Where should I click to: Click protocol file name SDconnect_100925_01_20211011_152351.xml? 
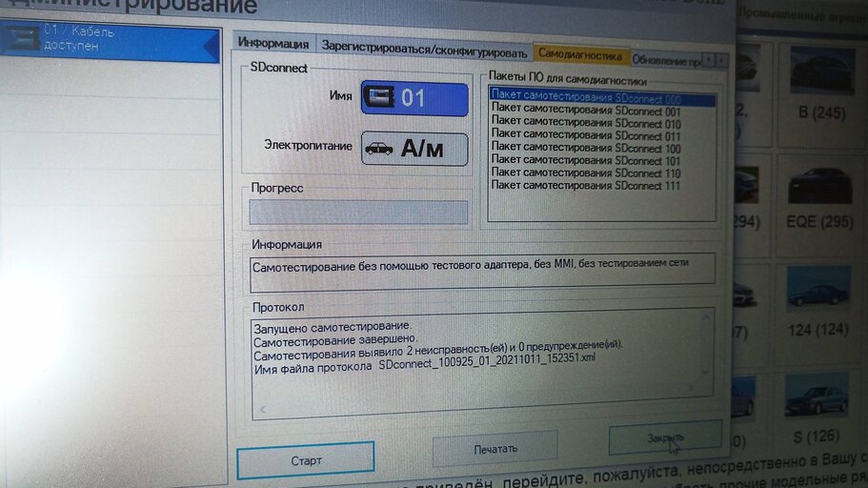coord(487,361)
